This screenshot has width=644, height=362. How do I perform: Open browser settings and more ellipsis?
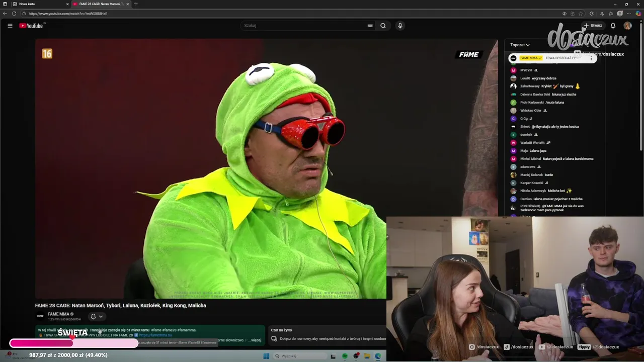coord(629,14)
